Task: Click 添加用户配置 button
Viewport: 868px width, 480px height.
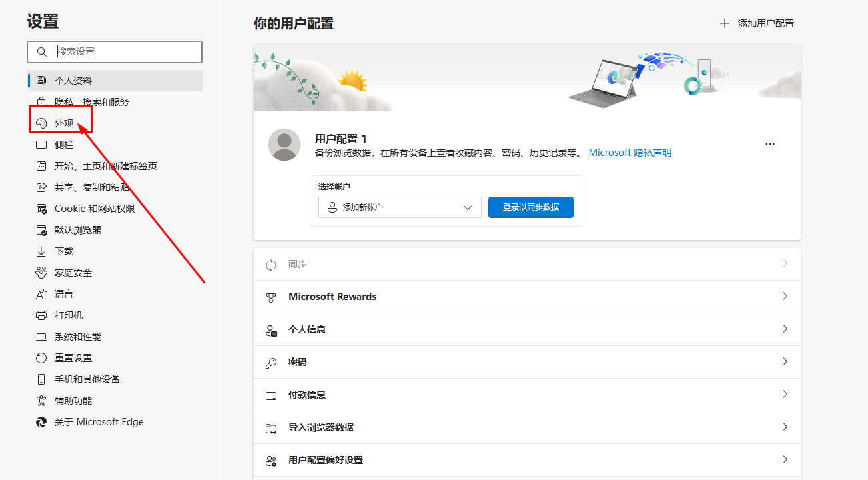Action: [757, 23]
